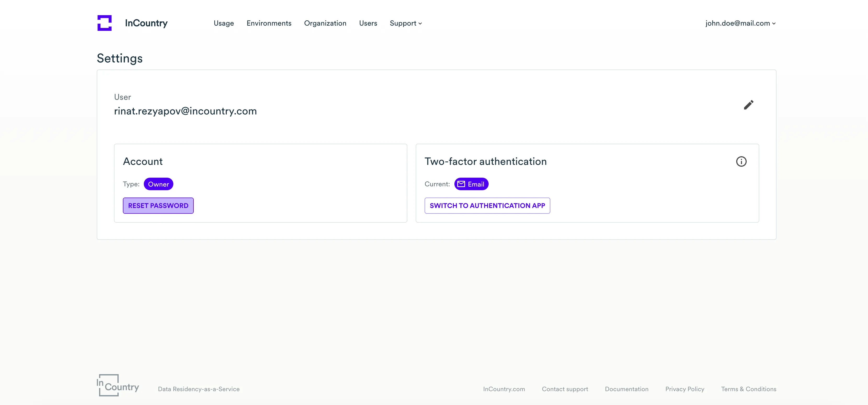Open the Users menu item
The height and width of the screenshot is (405, 868).
tap(368, 23)
